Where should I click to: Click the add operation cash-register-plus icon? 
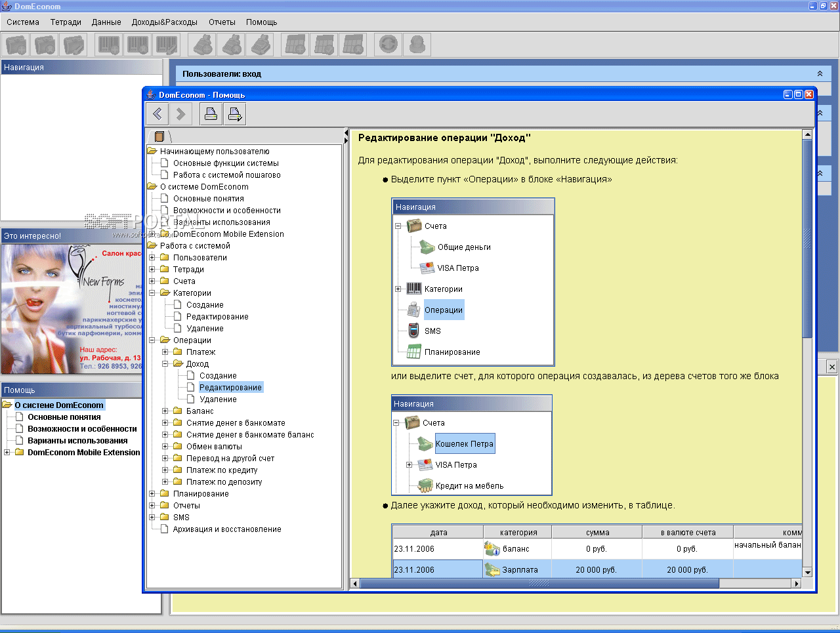coord(203,45)
